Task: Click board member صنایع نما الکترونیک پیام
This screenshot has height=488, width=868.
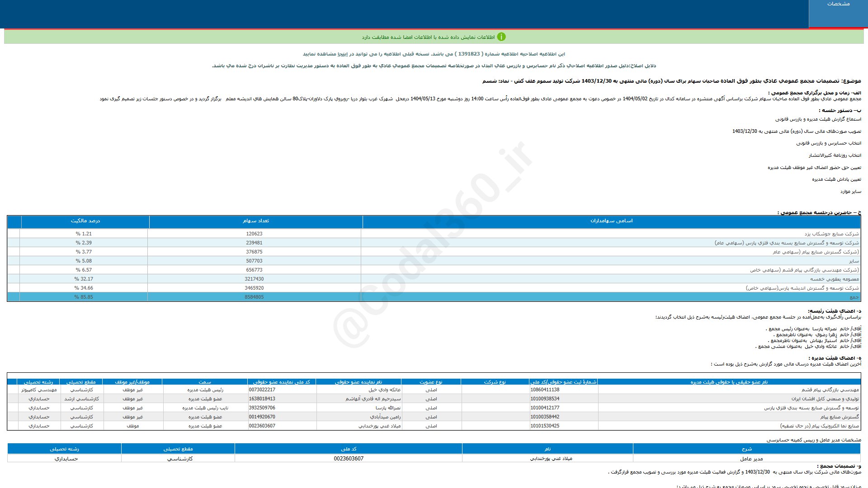Action: pos(820,426)
